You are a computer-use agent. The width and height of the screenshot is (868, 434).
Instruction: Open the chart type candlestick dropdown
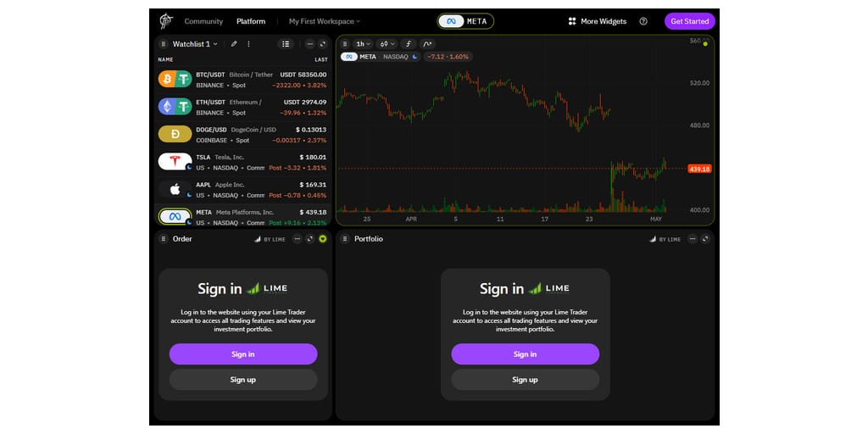[387, 44]
